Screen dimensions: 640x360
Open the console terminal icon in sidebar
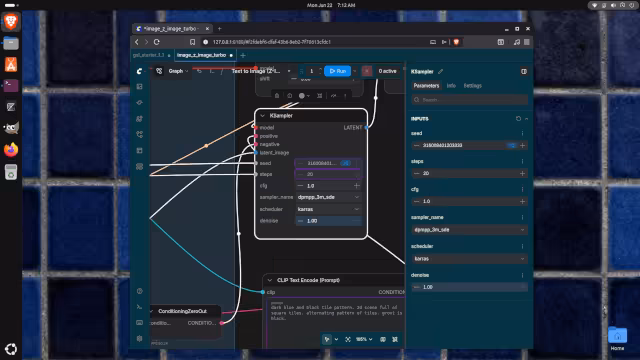[x=140, y=307]
